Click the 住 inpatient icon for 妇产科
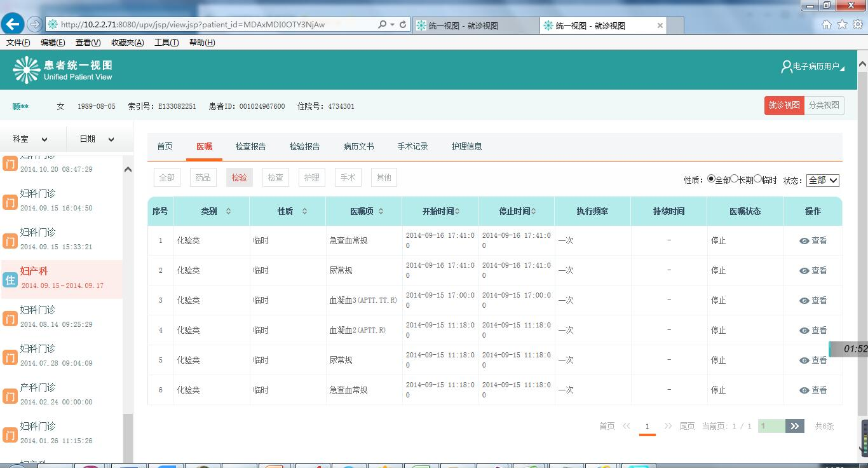The image size is (868, 468). (x=10, y=279)
